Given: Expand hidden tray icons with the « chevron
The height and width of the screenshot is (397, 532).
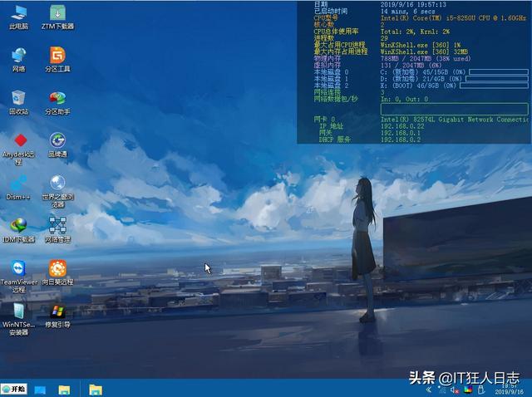Looking at the screenshot, I should 429,390.
